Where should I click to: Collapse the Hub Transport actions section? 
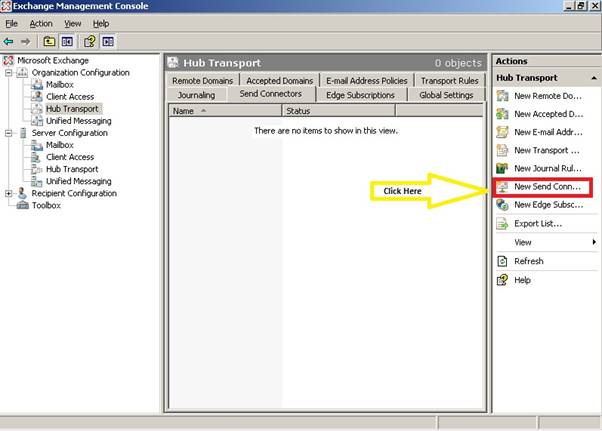click(594, 78)
